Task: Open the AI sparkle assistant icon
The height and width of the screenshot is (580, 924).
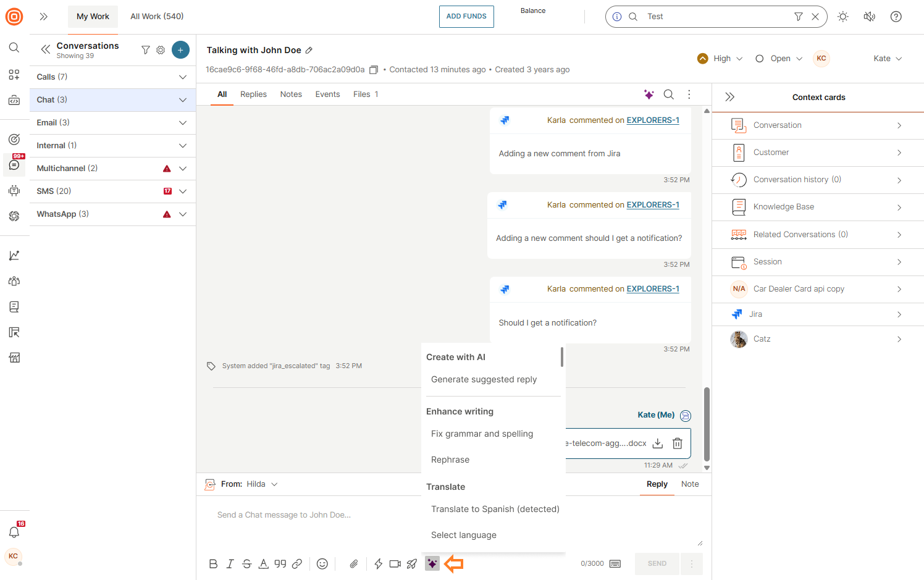Action: point(432,563)
